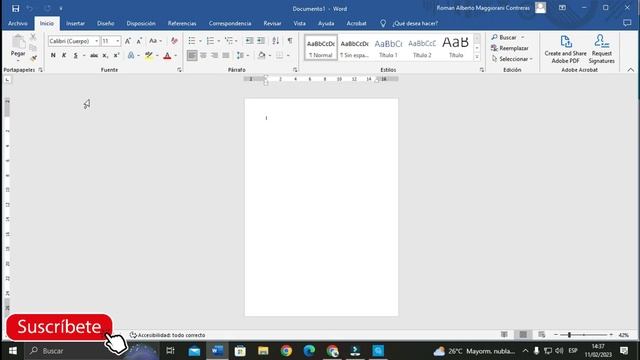Open line spacing dropdown
Viewport: 640px width, 360px height.
point(242,56)
